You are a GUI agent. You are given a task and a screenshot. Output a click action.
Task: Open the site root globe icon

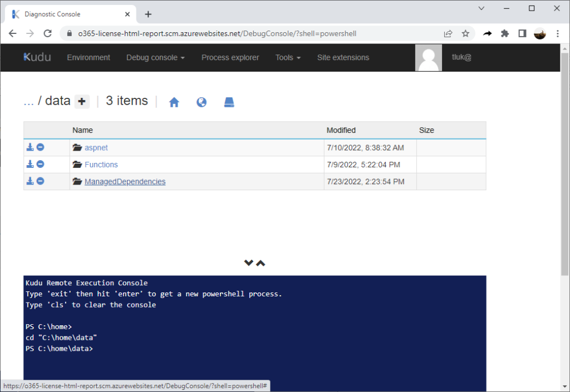202,102
